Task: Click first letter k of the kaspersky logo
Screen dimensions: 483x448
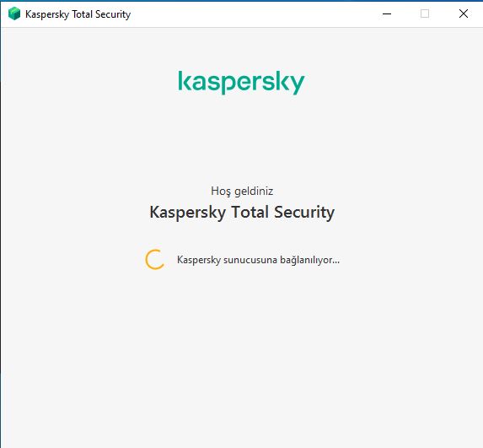Action: (184, 81)
